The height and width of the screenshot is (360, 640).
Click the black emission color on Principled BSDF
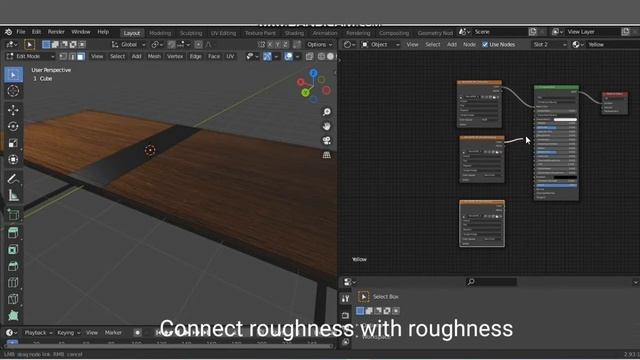coord(565,178)
